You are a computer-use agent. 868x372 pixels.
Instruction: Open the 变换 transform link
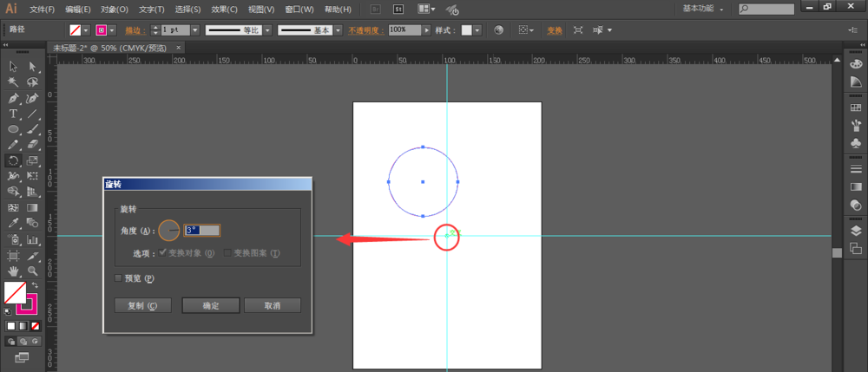point(555,30)
